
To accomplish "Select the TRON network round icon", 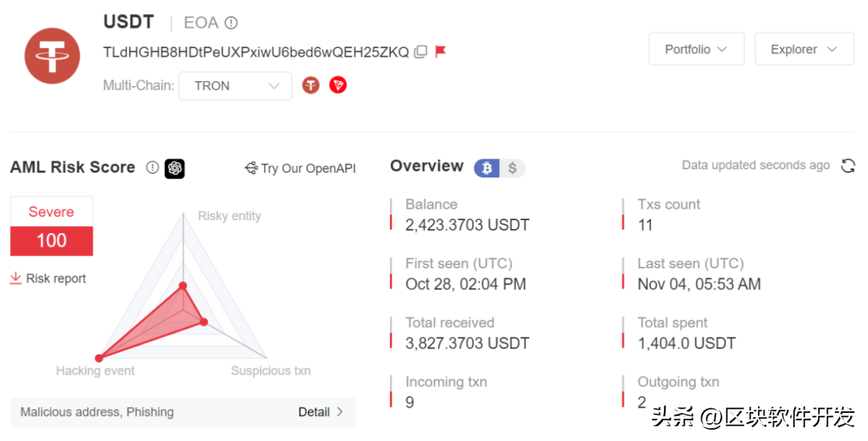I will (x=338, y=85).
